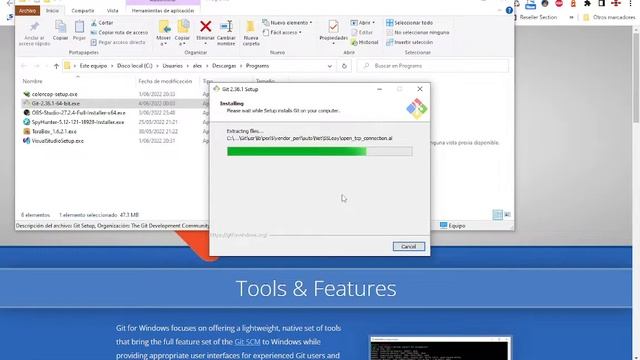The width and height of the screenshot is (640, 360).
Task: Click Equipo in the Explorer status bar
Action: click(453, 225)
